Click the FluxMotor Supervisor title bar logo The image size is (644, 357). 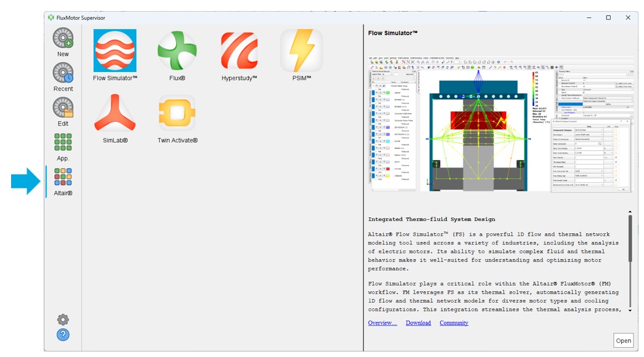tap(51, 18)
